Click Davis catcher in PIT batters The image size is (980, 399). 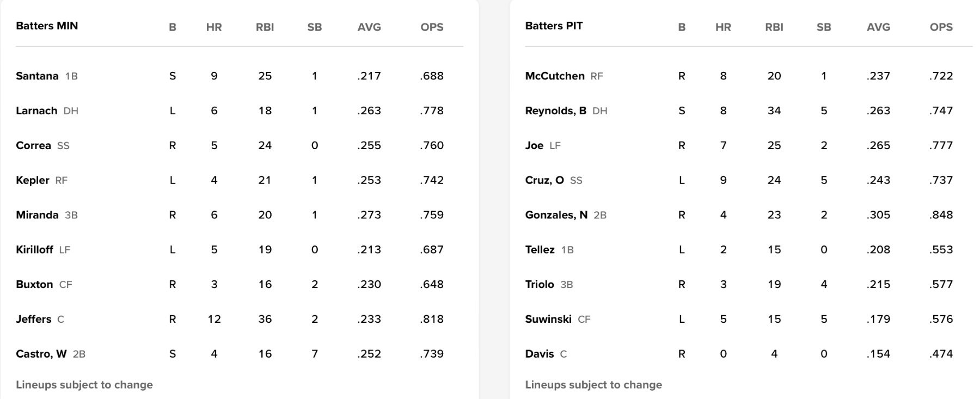click(539, 354)
